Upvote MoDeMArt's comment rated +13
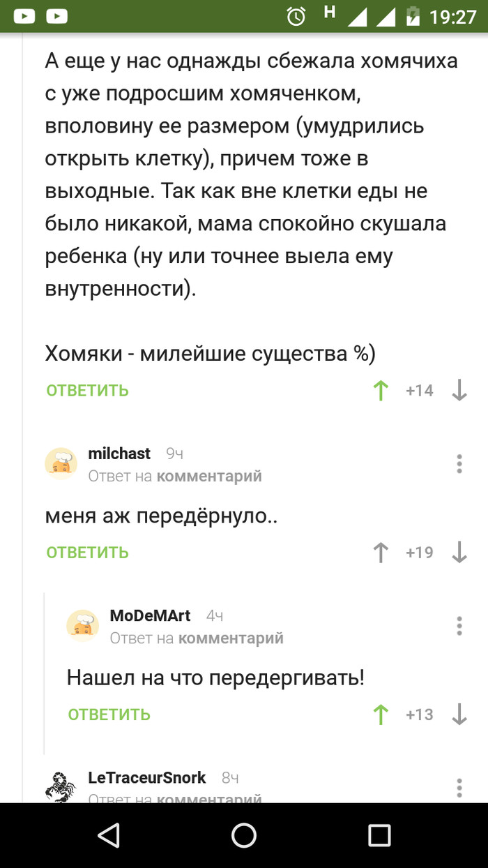The image size is (488, 868). tap(380, 714)
